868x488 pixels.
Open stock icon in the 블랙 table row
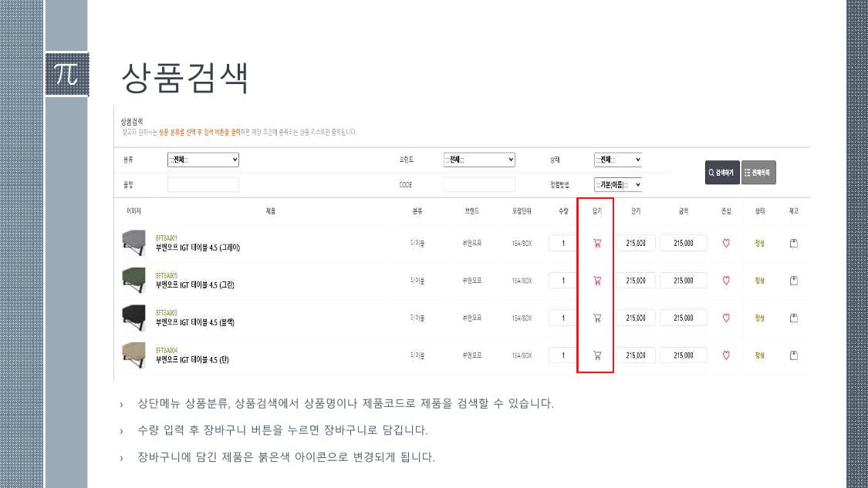tap(793, 318)
